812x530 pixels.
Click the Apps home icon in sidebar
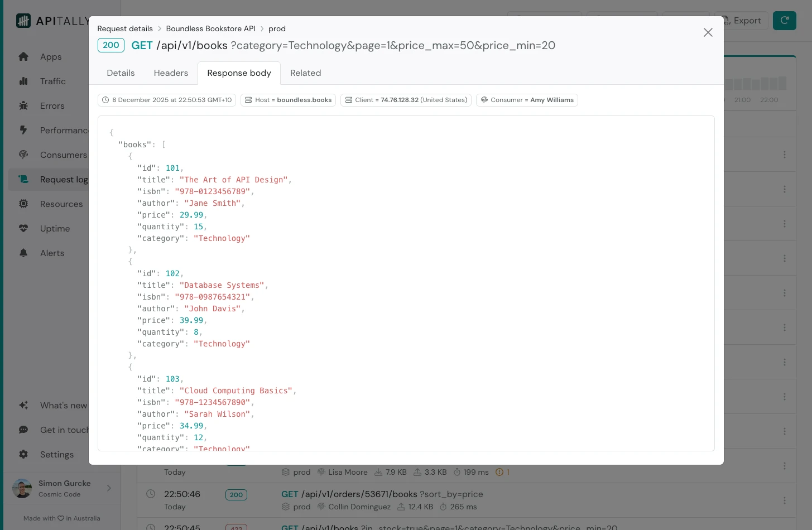tap(23, 57)
